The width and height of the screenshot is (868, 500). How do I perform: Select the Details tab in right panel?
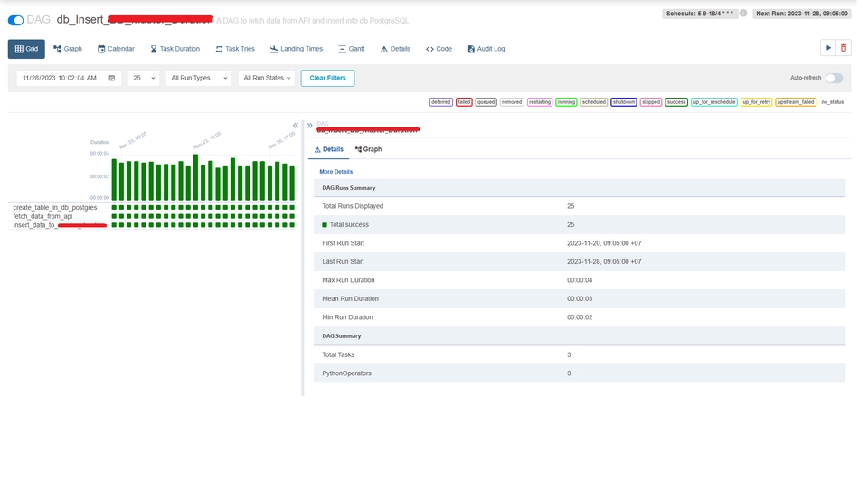[329, 149]
